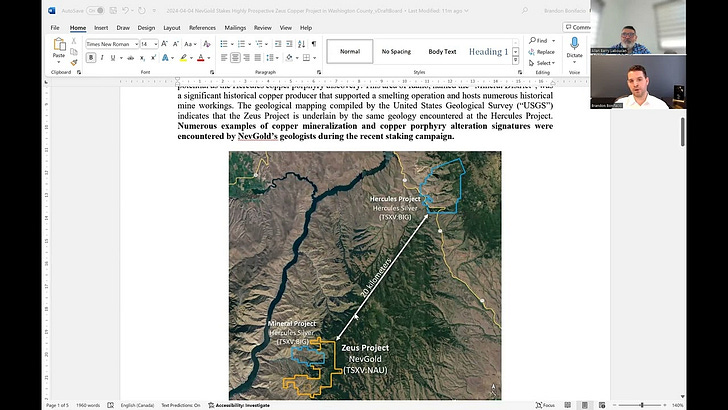
Task: Open the font color dropdown arrow
Action: tap(208, 58)
